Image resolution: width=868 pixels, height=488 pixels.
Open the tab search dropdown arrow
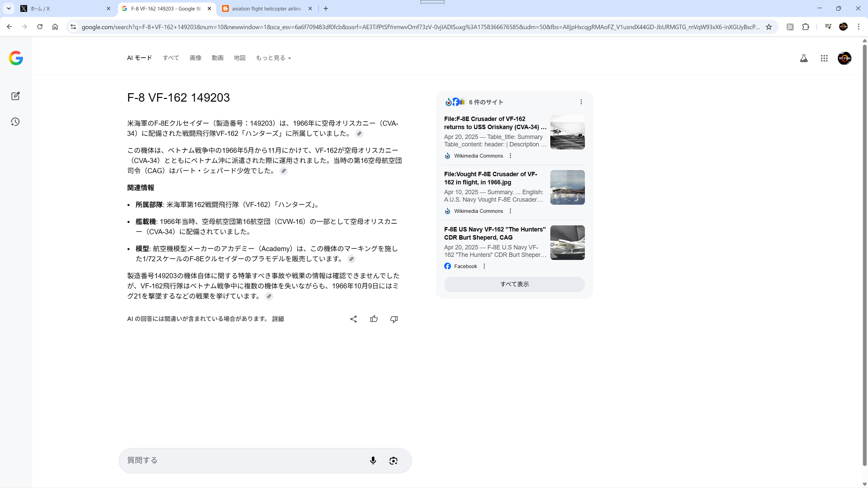pos(9,8)
